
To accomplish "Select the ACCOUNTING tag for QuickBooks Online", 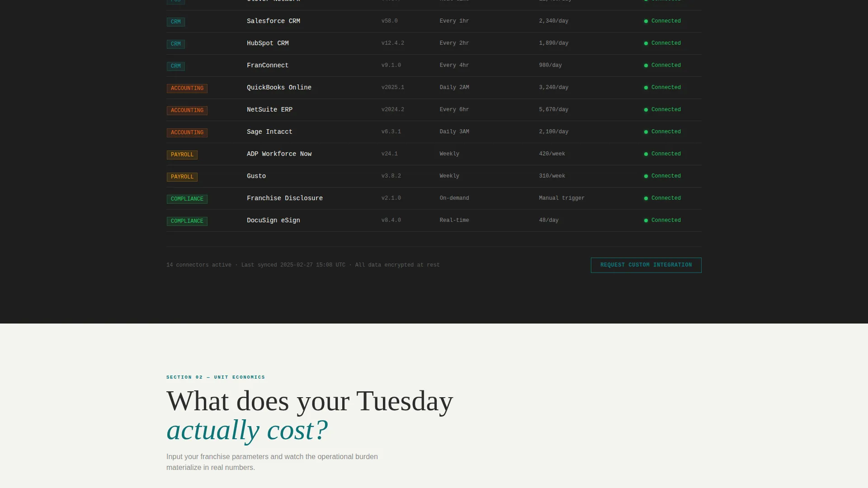I will [187, 88].
